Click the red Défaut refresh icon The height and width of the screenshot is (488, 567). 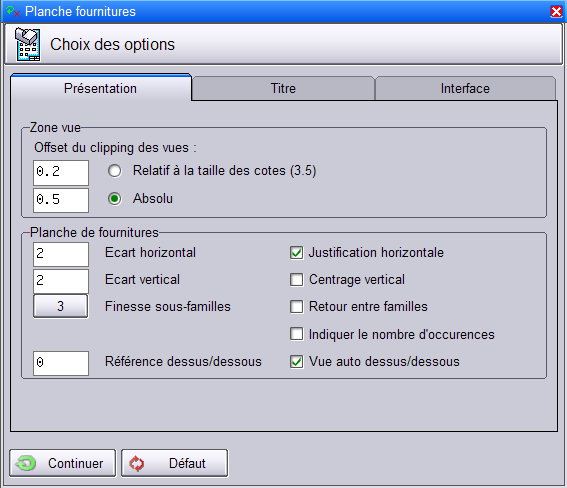pyautogui.click(x=137, y=463)
